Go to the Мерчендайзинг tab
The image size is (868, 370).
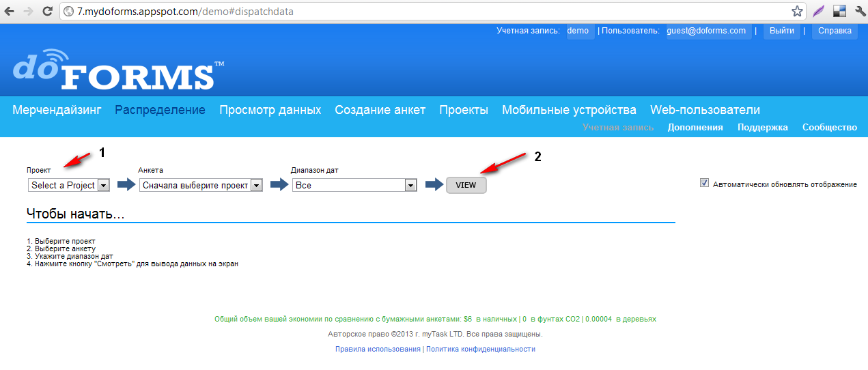pyautogui.click(x=57, y=110)
